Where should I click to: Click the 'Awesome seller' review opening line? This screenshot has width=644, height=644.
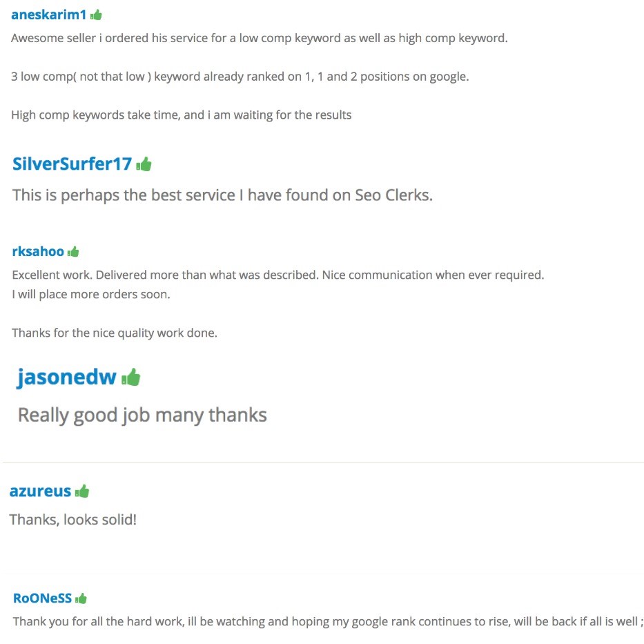point(259,38)
